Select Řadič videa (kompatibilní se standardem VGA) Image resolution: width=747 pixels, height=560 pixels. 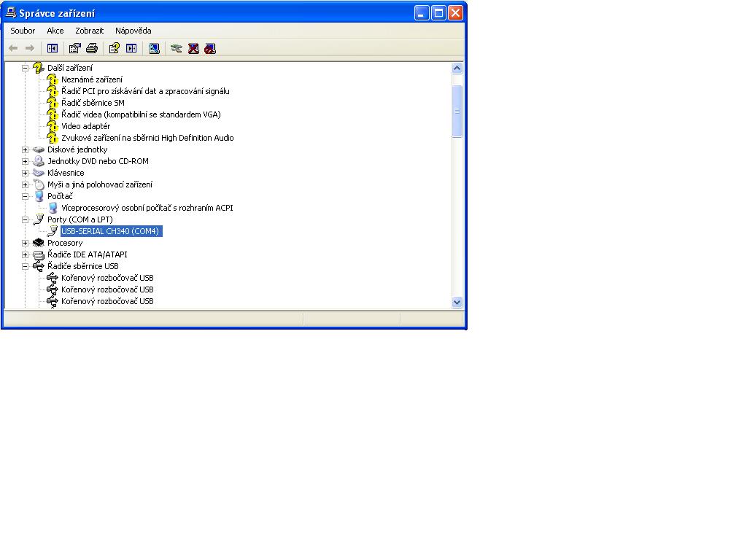click(141, 114)
